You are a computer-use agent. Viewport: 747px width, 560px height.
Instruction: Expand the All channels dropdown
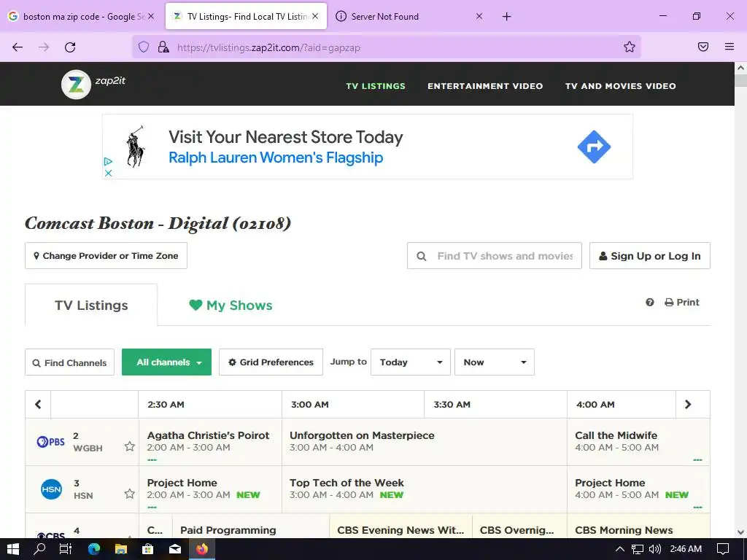tap(167, 362)
